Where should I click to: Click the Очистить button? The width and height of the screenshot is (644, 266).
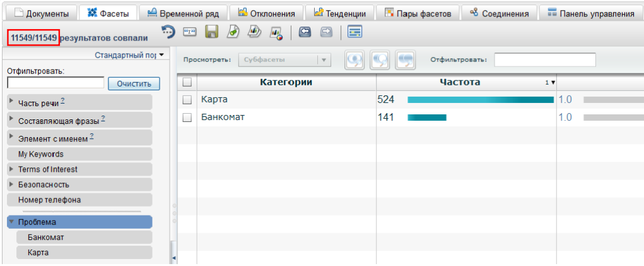coord(134,84)
